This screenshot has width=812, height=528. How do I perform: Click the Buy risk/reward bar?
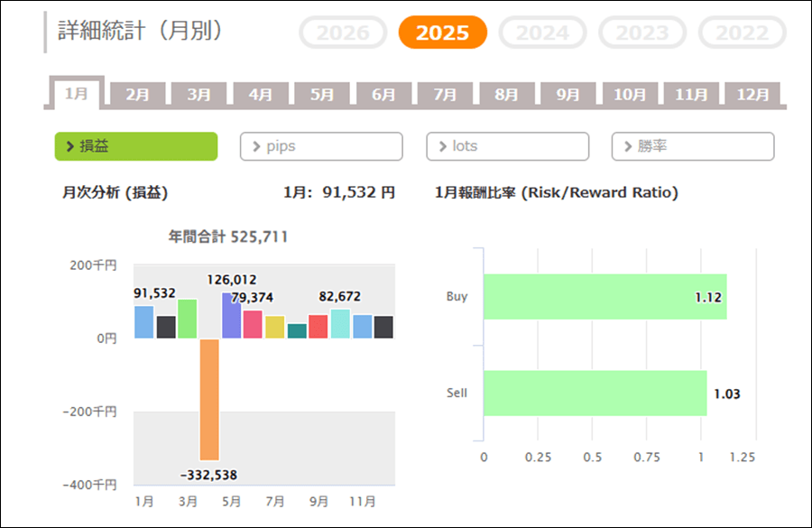604,296
